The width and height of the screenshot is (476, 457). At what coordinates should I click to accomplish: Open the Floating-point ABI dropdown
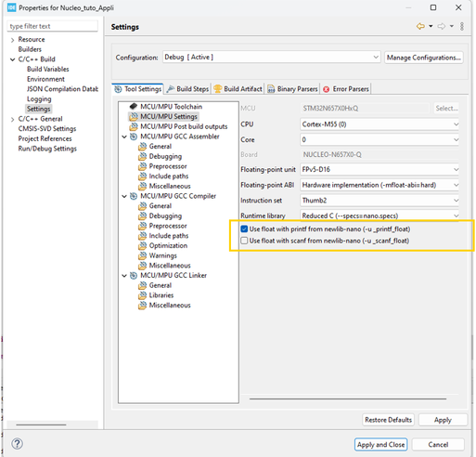[x=380, y=185]
